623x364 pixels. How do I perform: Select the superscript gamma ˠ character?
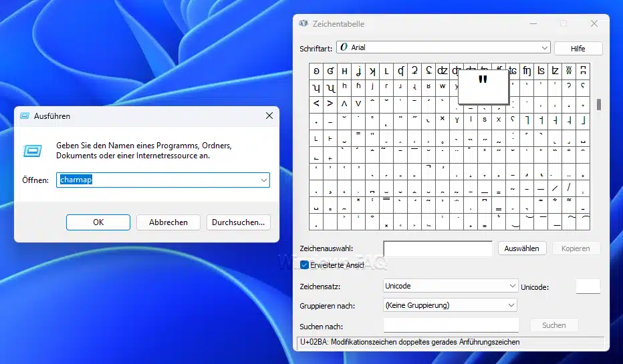point(457,122)
